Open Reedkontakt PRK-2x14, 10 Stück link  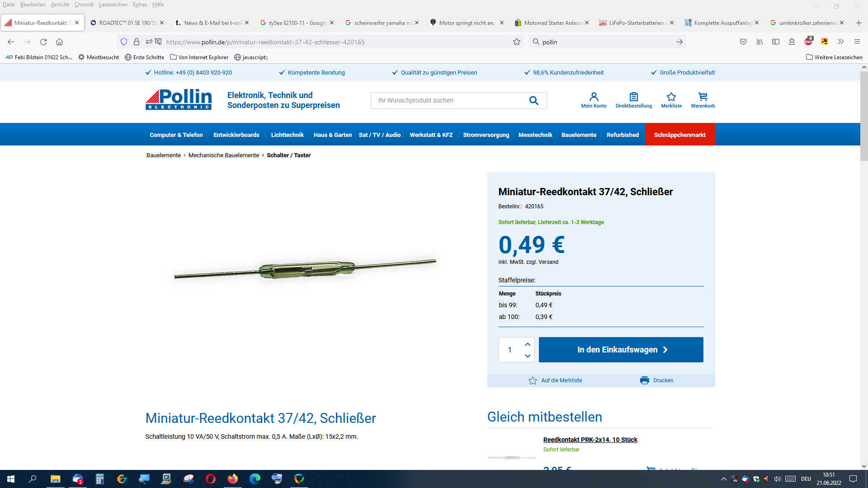pyautogui.click(x=590, y=440)
